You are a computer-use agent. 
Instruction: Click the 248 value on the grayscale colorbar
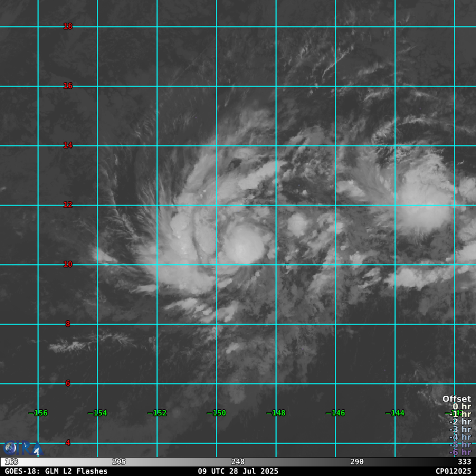(238, 462)
